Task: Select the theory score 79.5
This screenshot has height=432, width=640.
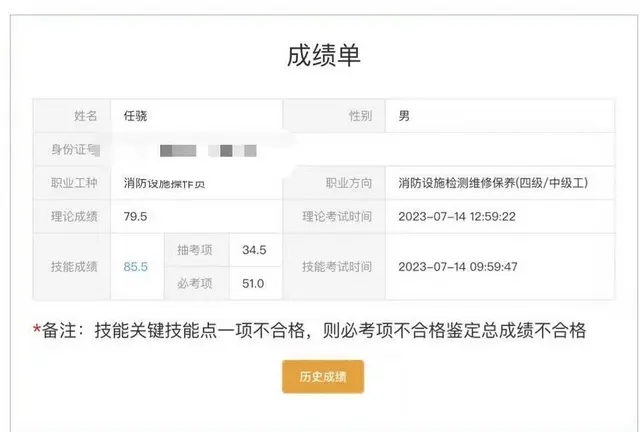Action: pos(136,216)
